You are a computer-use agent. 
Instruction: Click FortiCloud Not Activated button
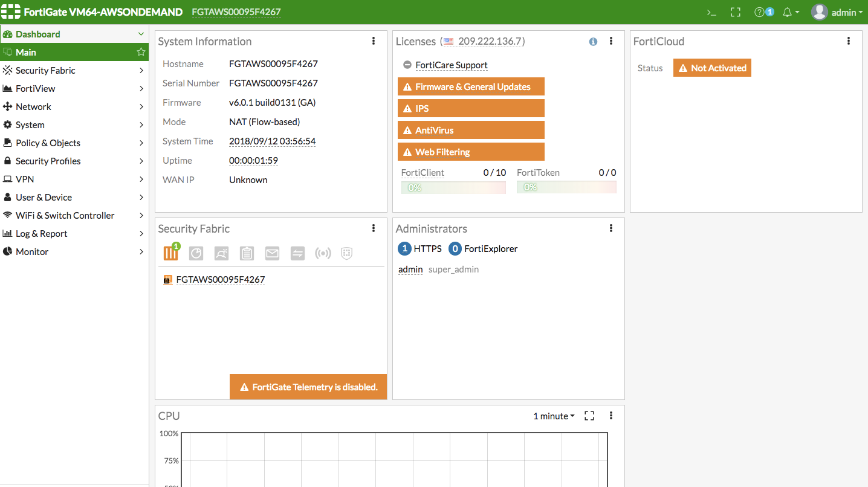[x=712, y=68]
